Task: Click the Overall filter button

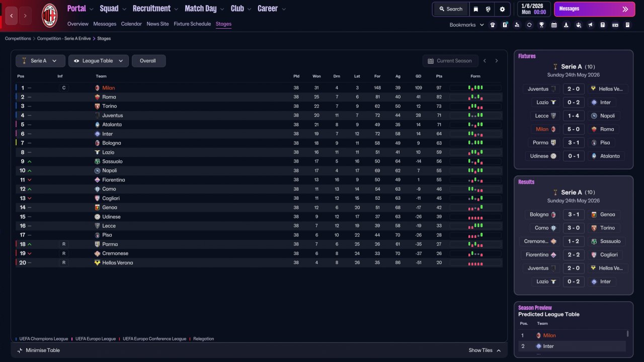Action: pos(148,61)
